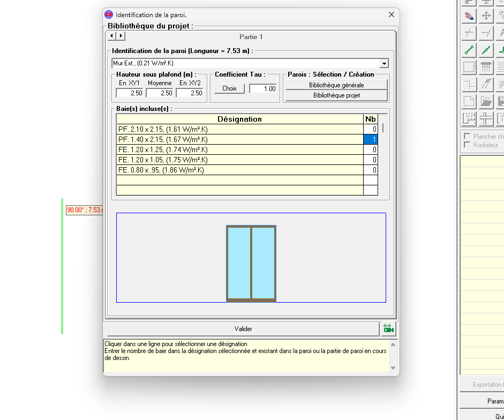Go to next partie with right arrow
This screenshot has height=420, width=504.
(x=121, y=36)
